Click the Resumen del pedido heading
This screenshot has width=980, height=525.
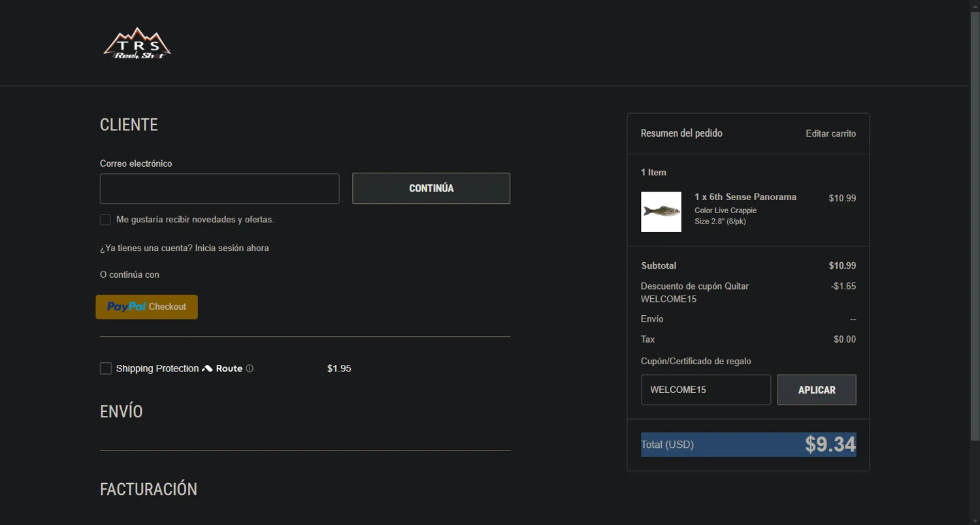coord(681,133)
